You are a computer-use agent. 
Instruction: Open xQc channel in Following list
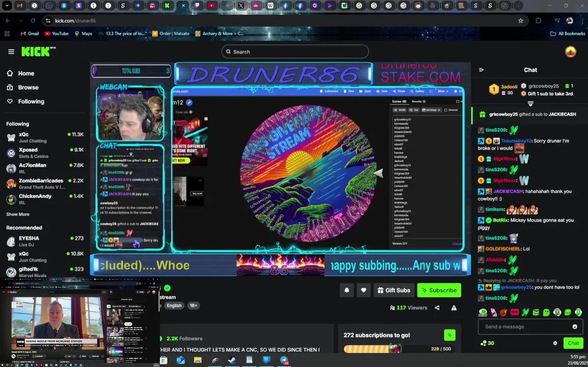(45, 137)
